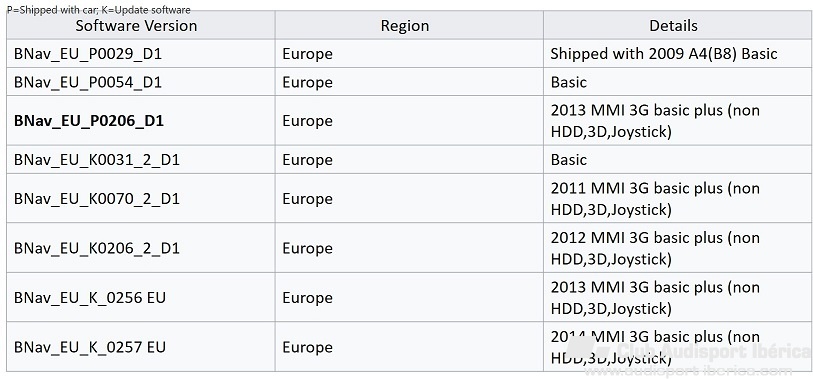The height and width of the screenshot is (379, 813).
Task: Click the Software Version column header
Action: [x=136, y=26]
